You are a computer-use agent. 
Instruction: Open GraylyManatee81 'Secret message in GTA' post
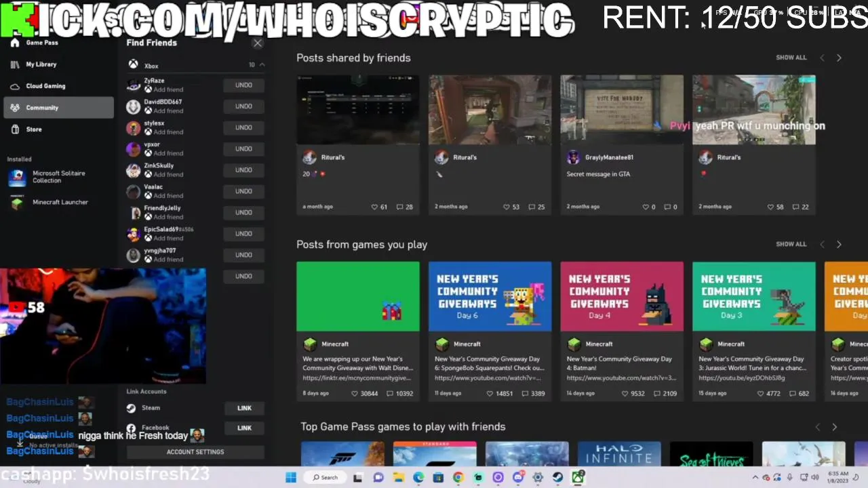(622, 145)
